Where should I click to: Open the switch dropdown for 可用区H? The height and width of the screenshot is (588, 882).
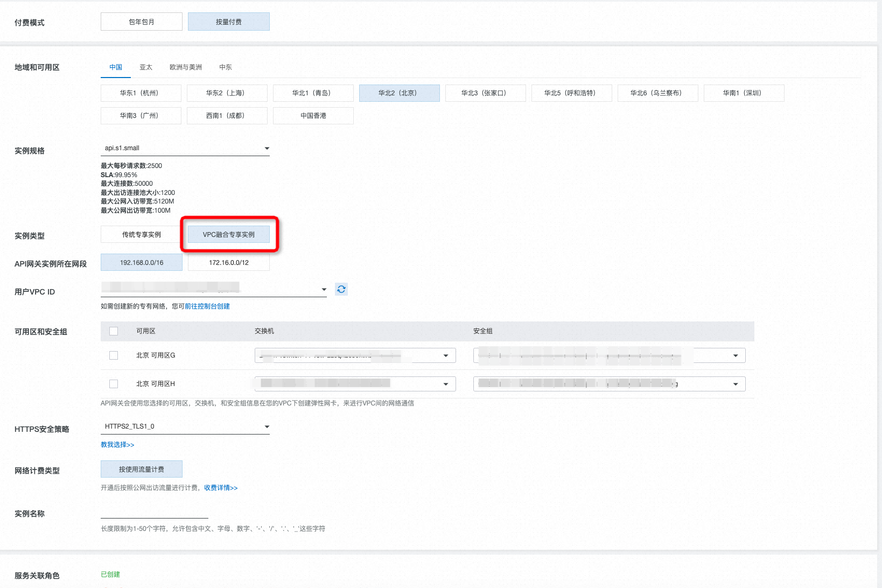coord(355,384)
